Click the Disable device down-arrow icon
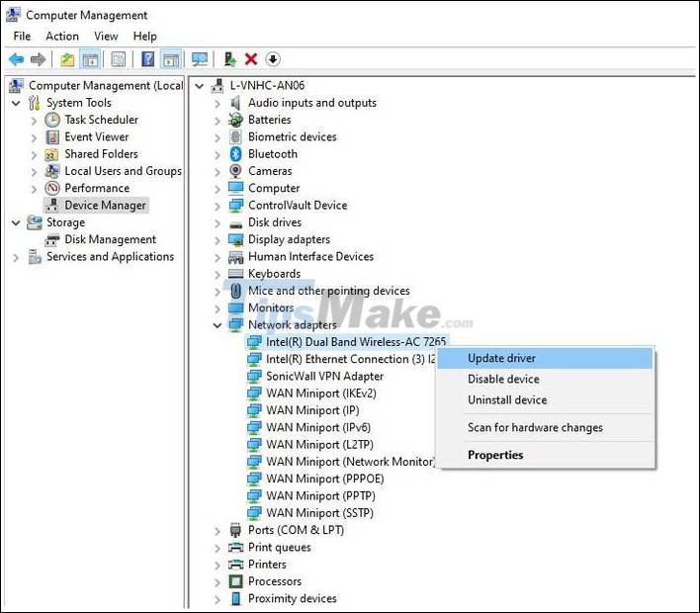Image resolution: width=700 pixels, height=613 pixels. (273, 59)
